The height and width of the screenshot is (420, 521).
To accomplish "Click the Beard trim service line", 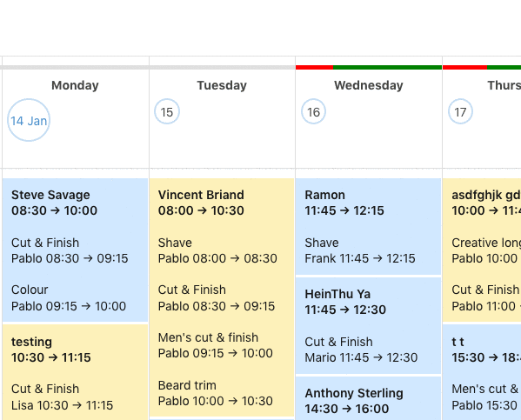I will point(216,393).
